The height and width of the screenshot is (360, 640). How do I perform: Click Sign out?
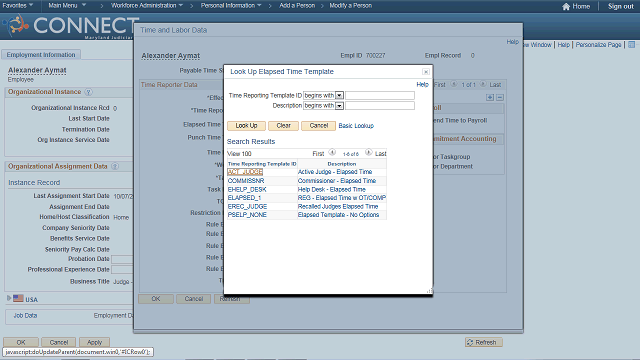[620, 7]
